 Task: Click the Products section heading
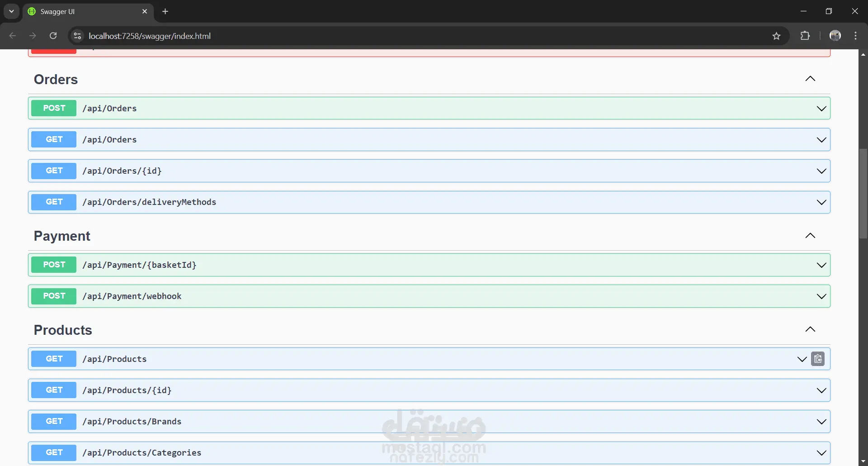(x=63, y=330)
